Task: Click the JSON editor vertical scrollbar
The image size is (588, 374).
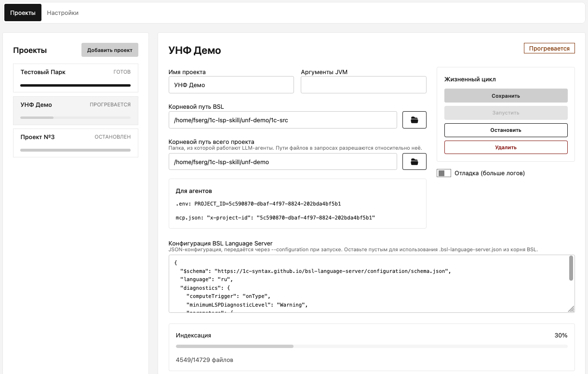Action: click(x=571, y=268)
